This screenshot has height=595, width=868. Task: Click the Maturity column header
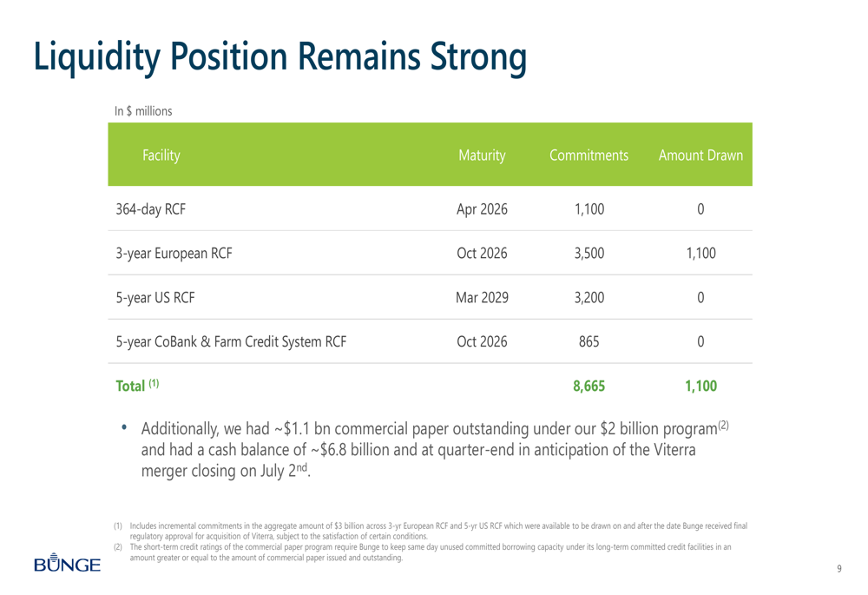pyautogui.click(x=482, y=156)
